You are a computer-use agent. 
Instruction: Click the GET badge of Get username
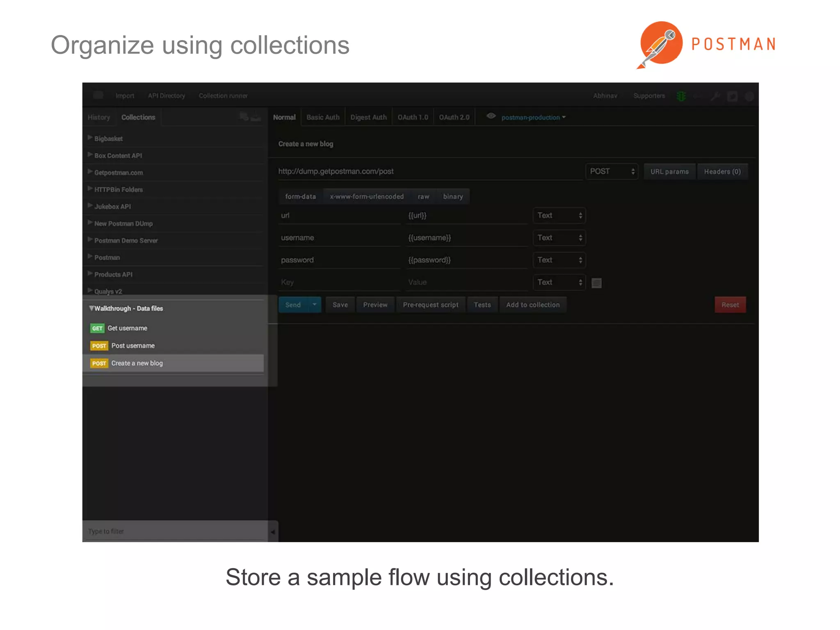point(97,328)
